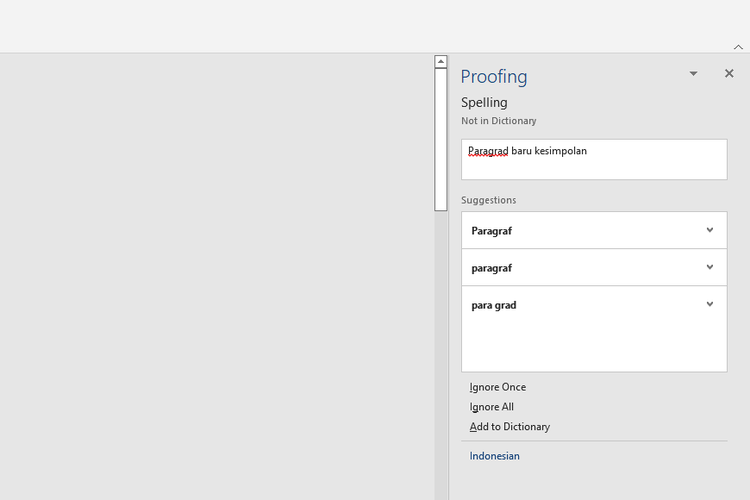Click the word kesimpolan in the sentence box

click(560, 151)
